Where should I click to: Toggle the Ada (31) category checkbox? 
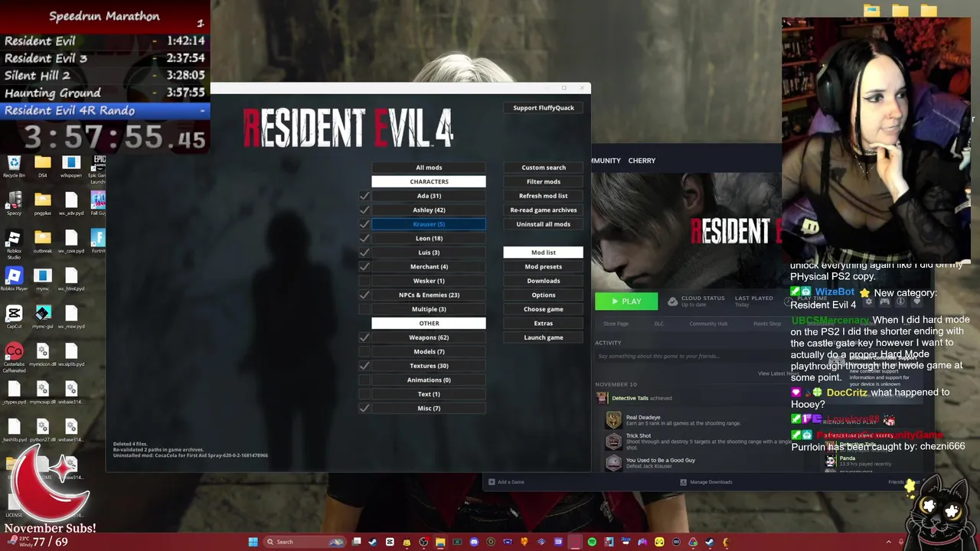click(x=364, y=196)
